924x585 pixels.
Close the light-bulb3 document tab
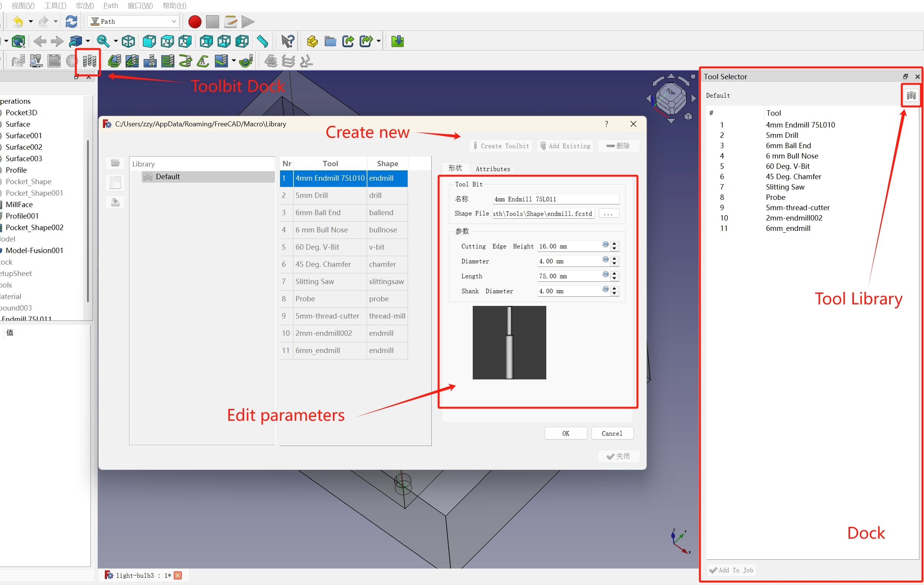click(x=178, y=575)
